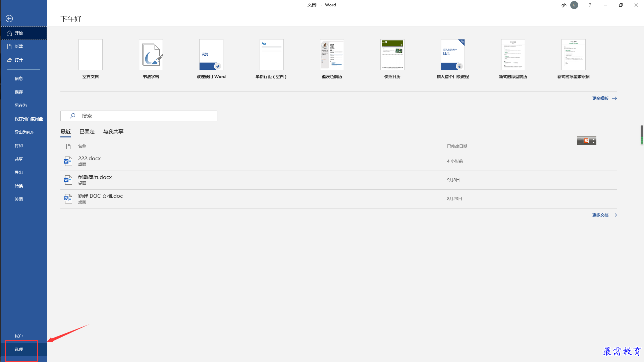Switch to the 最近 tab

[x=66, y=132]
